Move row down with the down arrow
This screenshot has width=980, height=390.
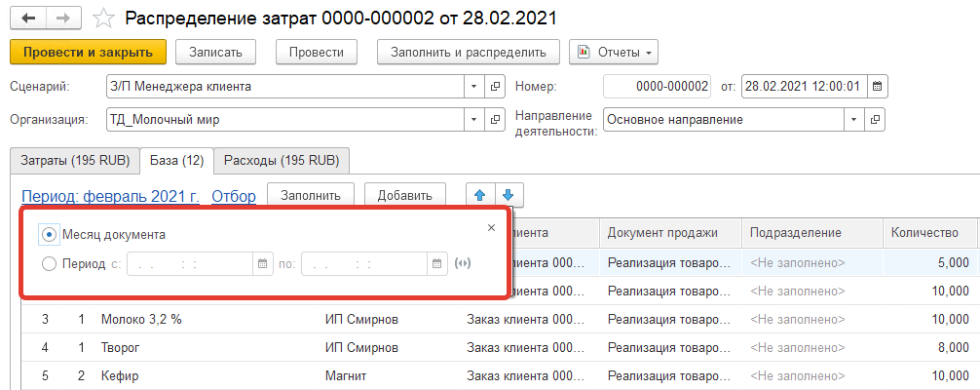(x=509, y=195)
